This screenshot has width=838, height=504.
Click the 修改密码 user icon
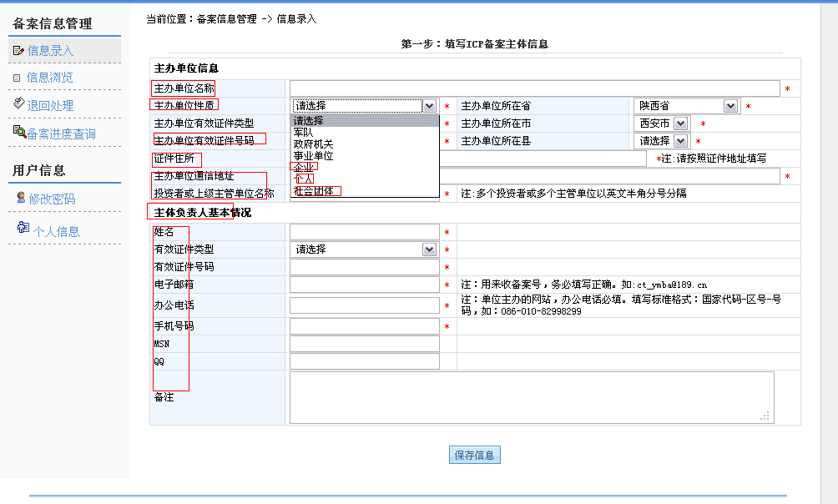click(21, 198)
